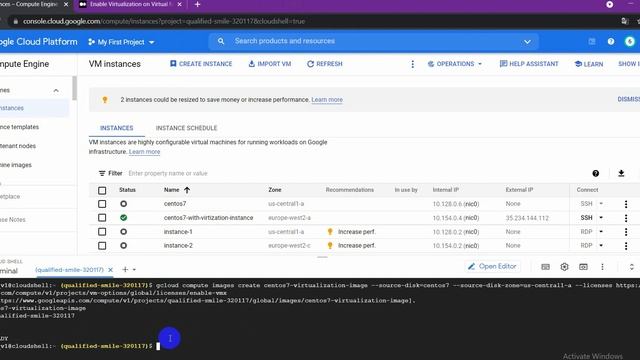Open the new terminal session dropdown arrow

coord(134,270)
